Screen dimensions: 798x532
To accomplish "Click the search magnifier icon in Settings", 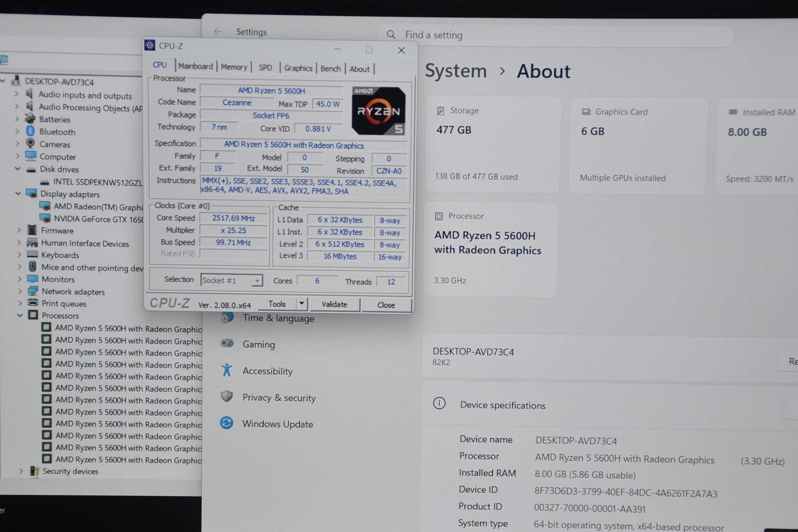I will coord(391,34).
